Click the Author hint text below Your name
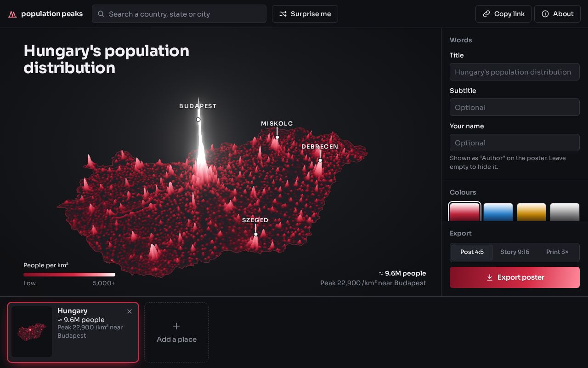Viewport: 588px width, 368px height. 508,162
